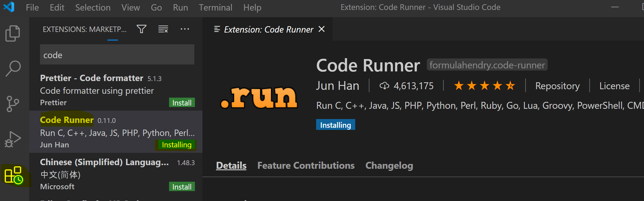Click the Installing button in Code Runner list item
This screenshot has height=201, width=644.
tap(177, 145)
